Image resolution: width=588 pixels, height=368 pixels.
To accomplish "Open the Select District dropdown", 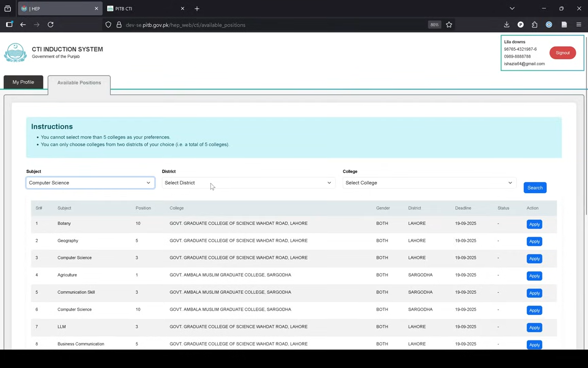I will point(248,182).
